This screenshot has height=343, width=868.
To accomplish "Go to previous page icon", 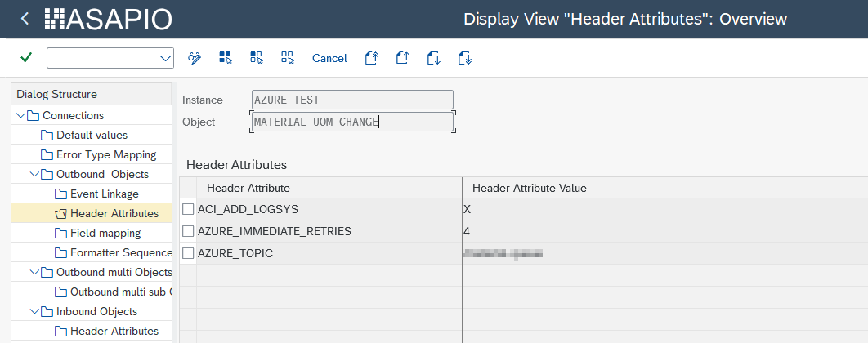I will pyautogui.click(x=402, y=57).
